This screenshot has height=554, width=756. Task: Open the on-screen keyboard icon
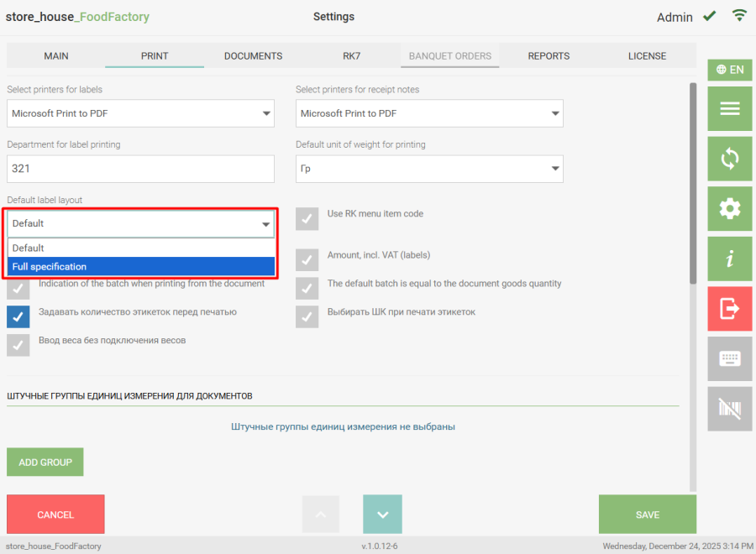coord(729,358)
